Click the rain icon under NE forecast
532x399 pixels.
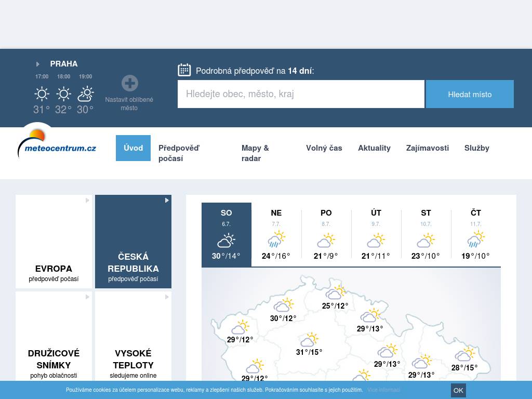pos(276,240)
